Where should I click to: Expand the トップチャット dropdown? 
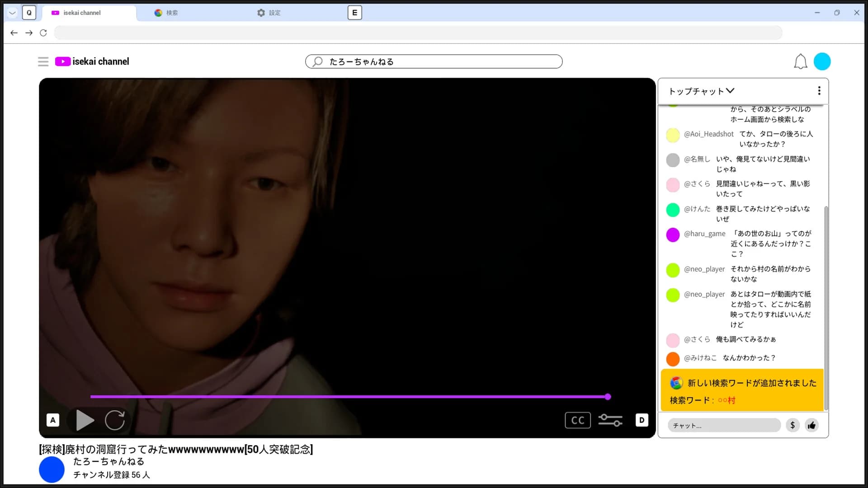[701, 91]
